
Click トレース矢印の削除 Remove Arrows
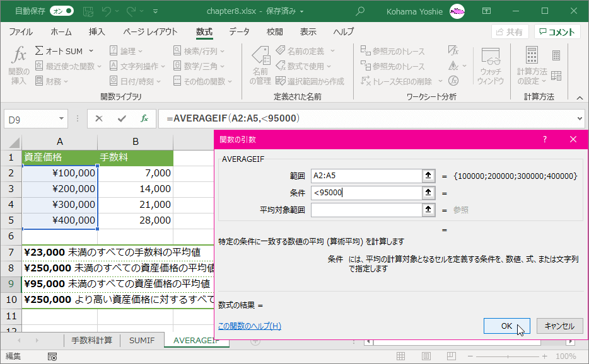tap(397, 81)
